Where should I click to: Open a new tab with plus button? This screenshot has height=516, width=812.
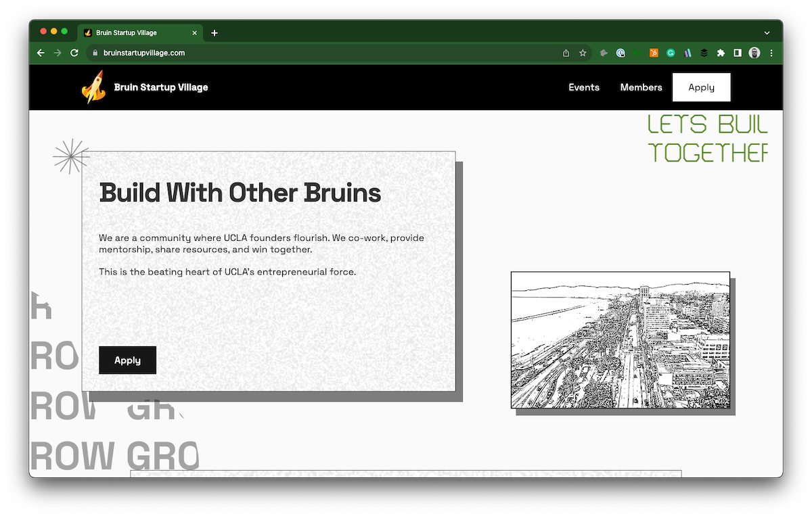click(215, 32)
